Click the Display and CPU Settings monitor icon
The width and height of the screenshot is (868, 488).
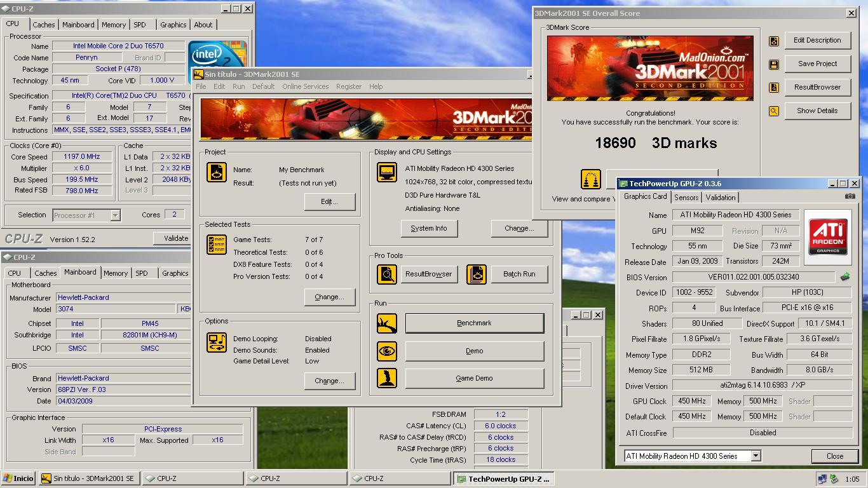pos(387,172)
